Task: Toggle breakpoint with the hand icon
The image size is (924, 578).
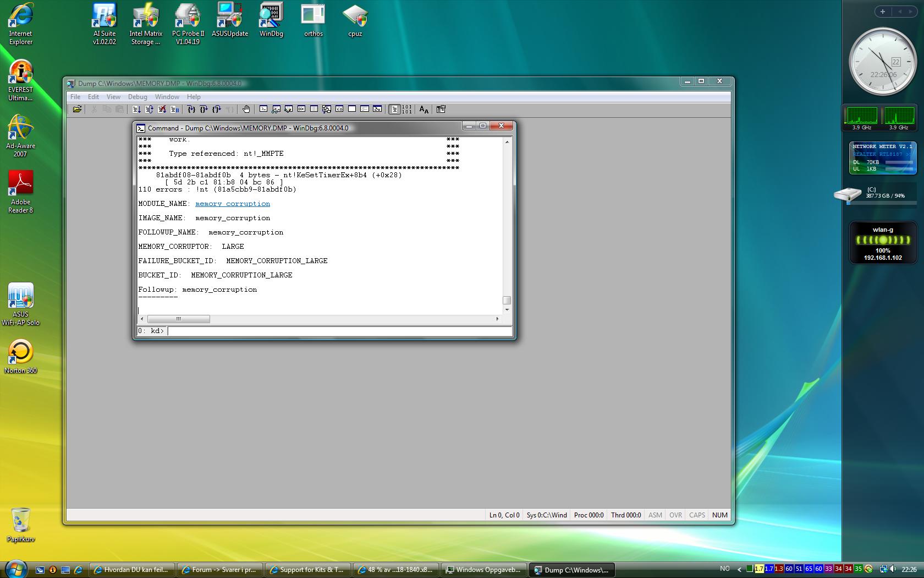Action: [246, 109]
